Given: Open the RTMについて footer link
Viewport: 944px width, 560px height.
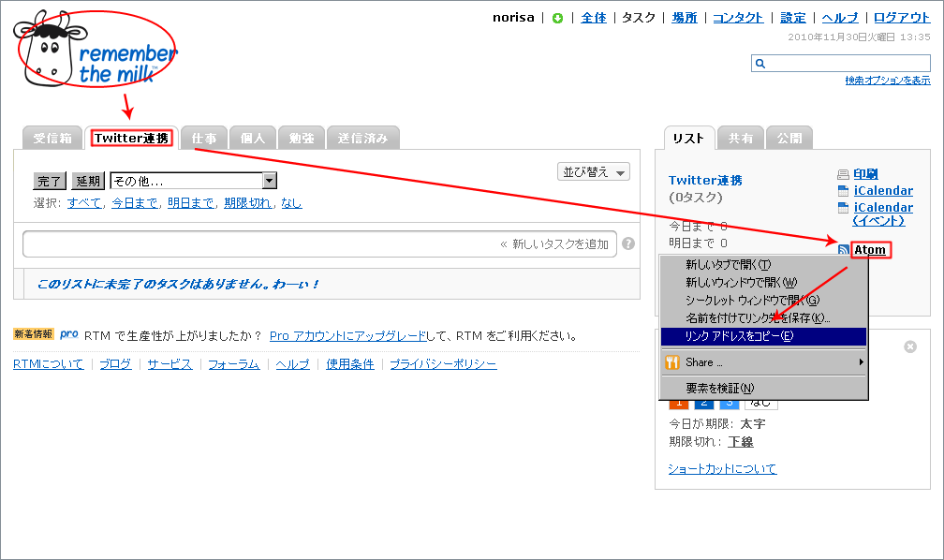Looking at the screenshot, I should click(49, 364).
